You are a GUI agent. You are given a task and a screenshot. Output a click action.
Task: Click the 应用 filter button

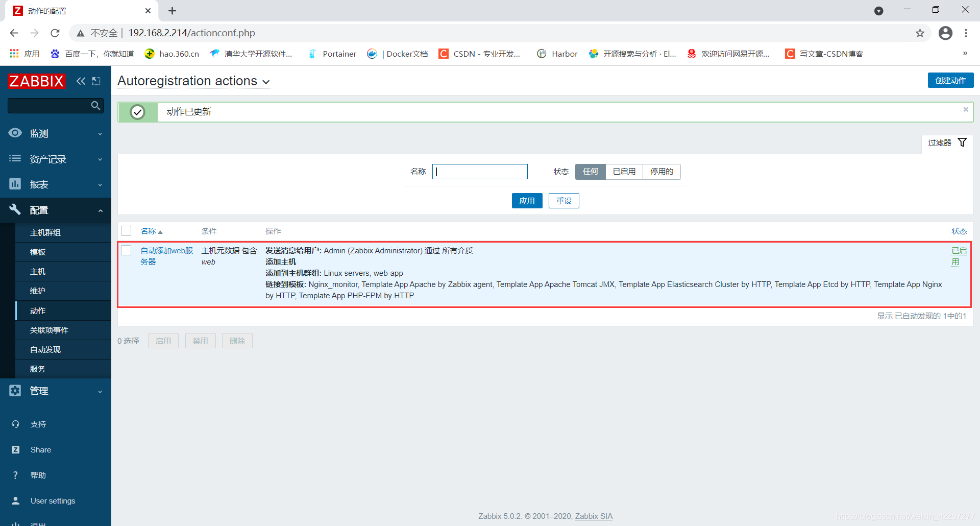tap(527, 201)
